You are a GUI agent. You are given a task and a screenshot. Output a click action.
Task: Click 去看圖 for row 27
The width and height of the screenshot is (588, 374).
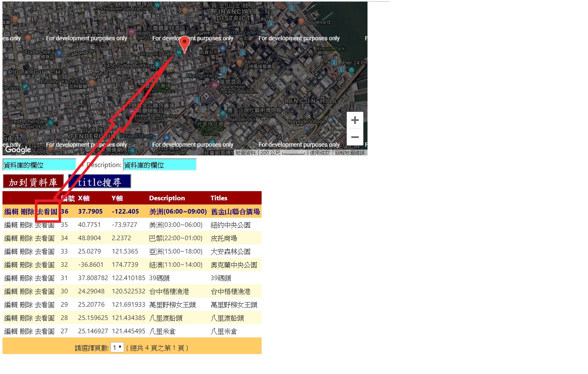(44, 331)
